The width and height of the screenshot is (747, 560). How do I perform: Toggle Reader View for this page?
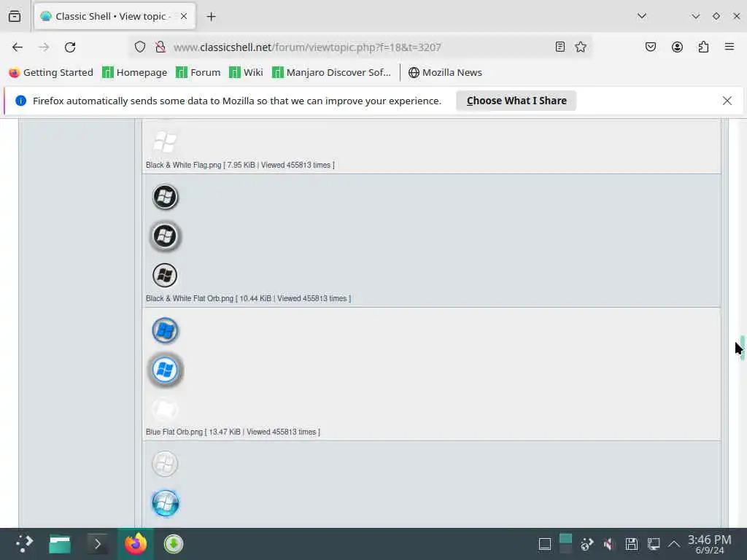point(560,47)
